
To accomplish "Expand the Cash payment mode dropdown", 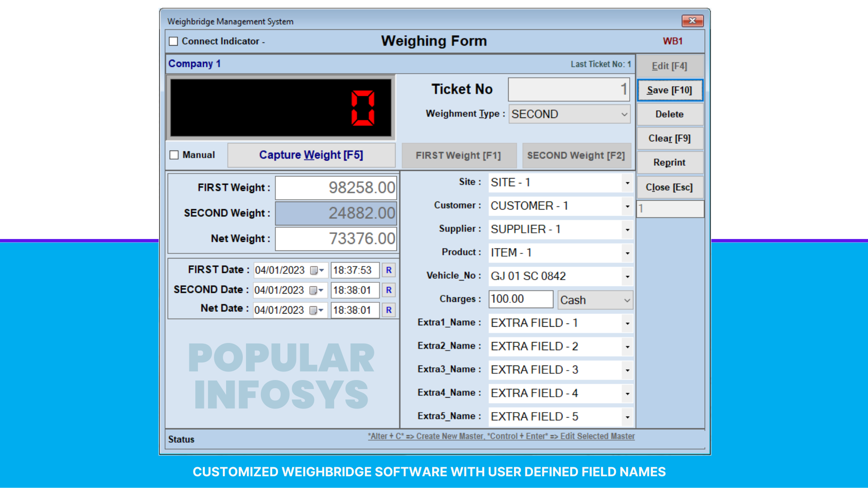I will pos(627,300).
